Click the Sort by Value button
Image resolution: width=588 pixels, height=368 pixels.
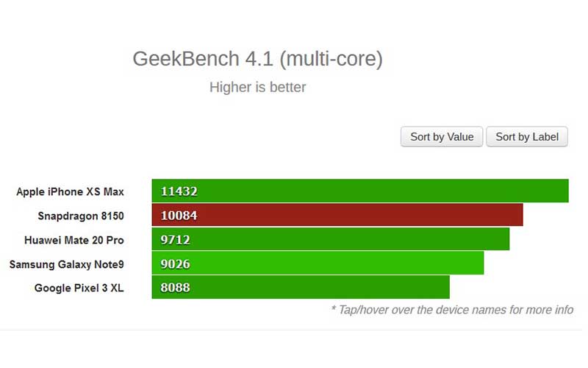[x=442, y=137]
